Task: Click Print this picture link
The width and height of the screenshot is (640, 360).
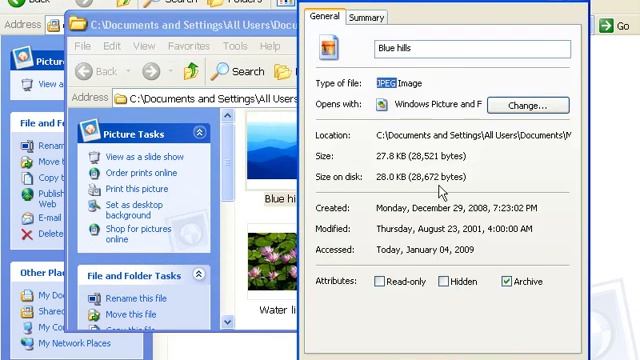Action: [x=137, y=189]
